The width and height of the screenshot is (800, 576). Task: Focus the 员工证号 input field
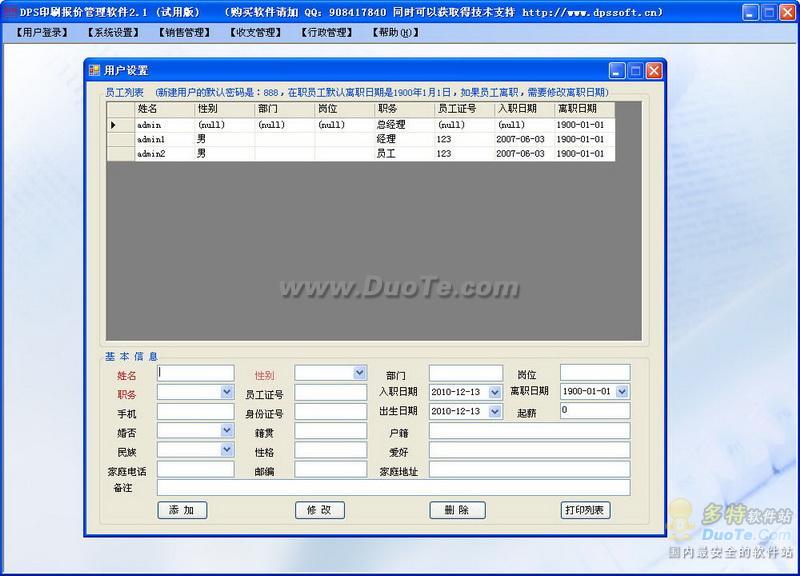[x=331, y=392]
